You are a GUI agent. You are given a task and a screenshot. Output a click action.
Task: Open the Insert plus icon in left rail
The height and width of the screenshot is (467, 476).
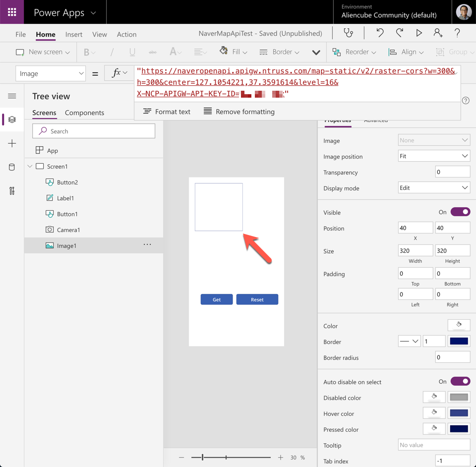pyautogui.click(x=12, y=143)
